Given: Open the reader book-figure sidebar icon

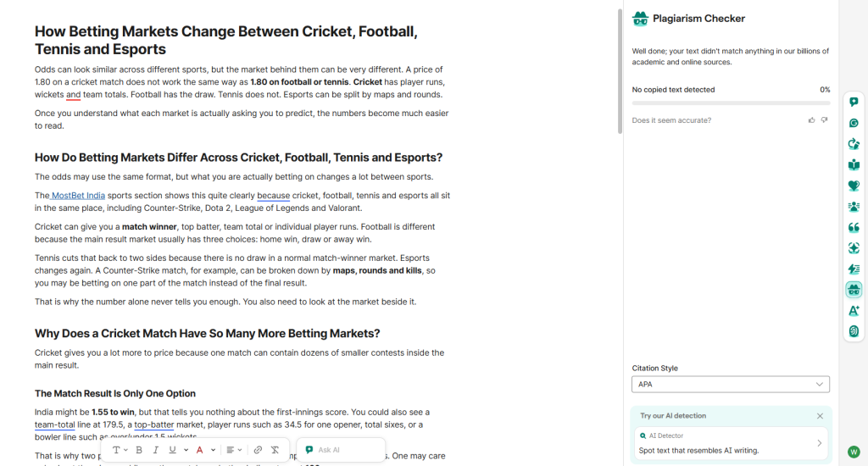Looking at the screenshot, I should point(854,165).
